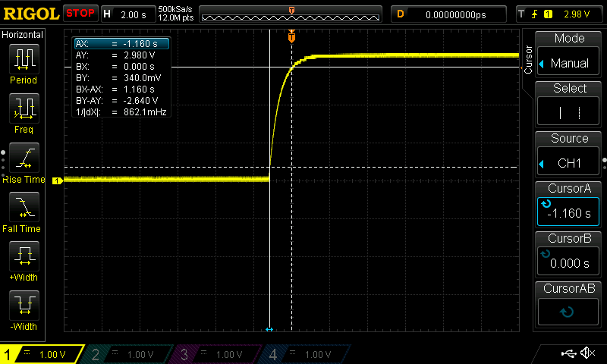Select the Freq measurement icon
The height and width of the screenshot is (364, 607).
[24, 109]
